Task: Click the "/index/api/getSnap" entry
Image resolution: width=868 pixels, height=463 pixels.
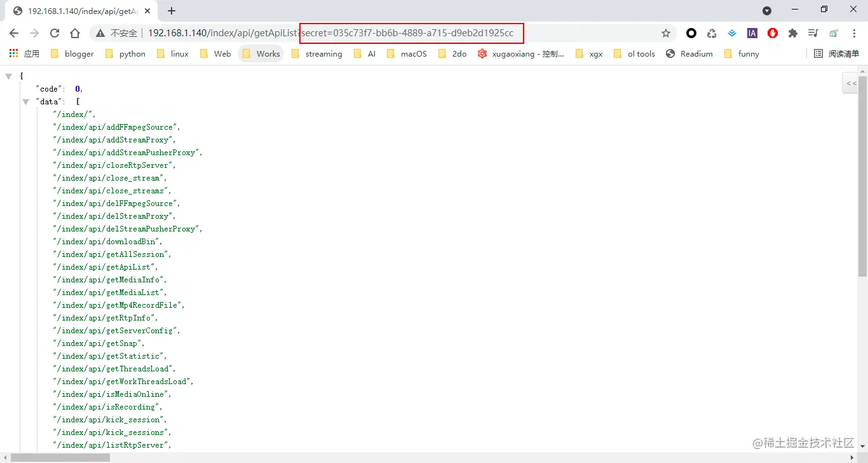Action: 98,343
